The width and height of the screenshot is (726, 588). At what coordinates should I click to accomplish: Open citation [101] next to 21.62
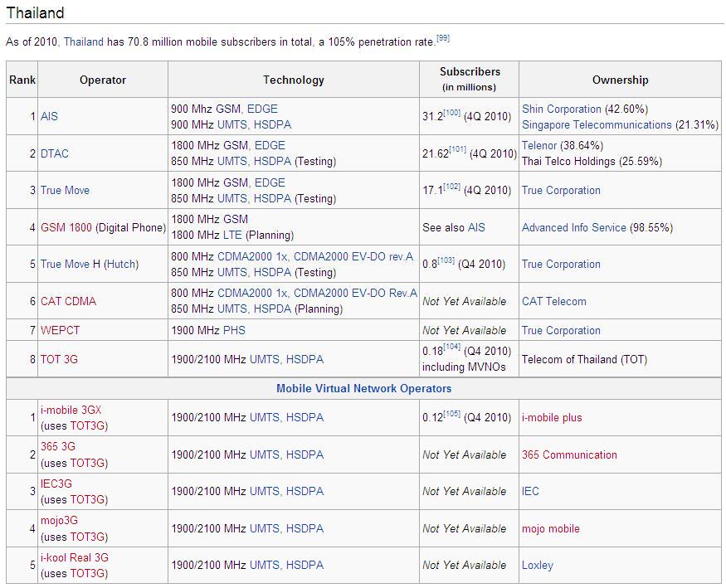pyautogui.click(x=457, y=149)
